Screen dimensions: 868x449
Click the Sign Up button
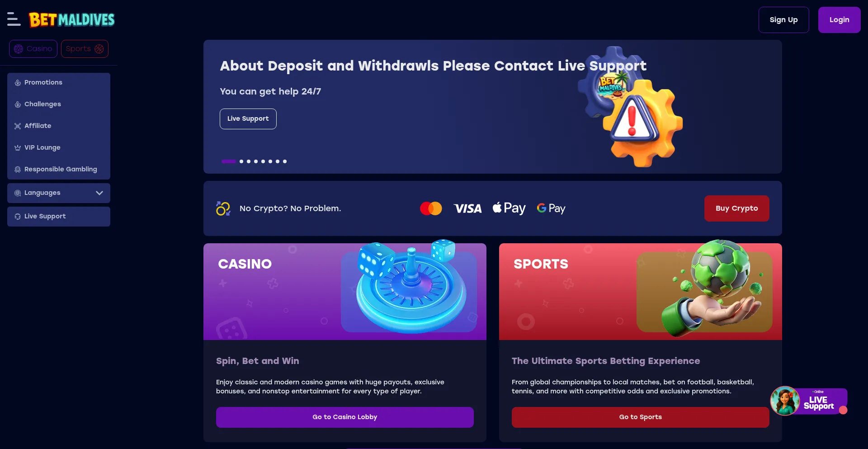pos(783,20)
